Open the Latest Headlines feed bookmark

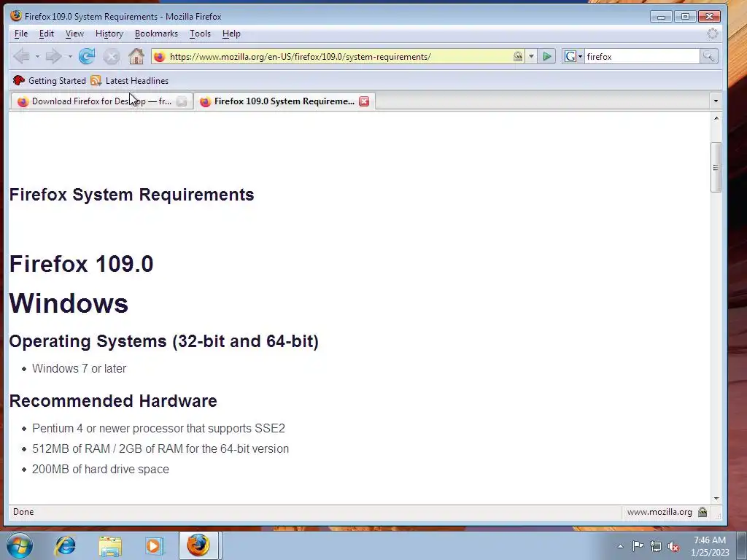[x=130, y=80]
